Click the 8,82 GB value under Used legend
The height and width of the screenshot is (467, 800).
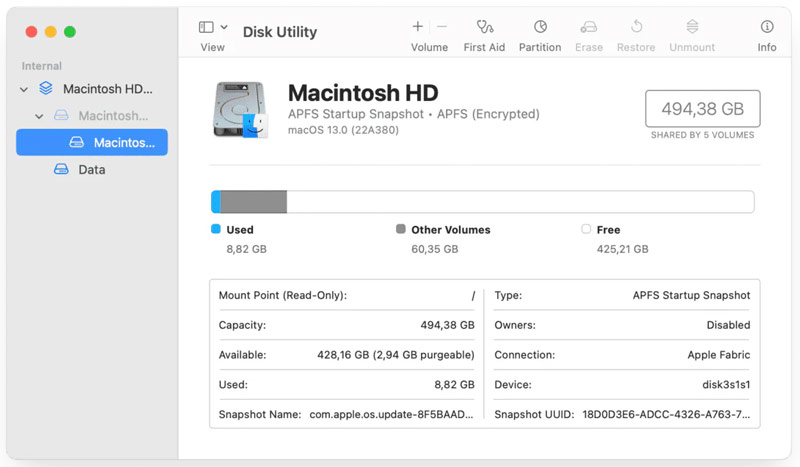click(x=246, y=249)
